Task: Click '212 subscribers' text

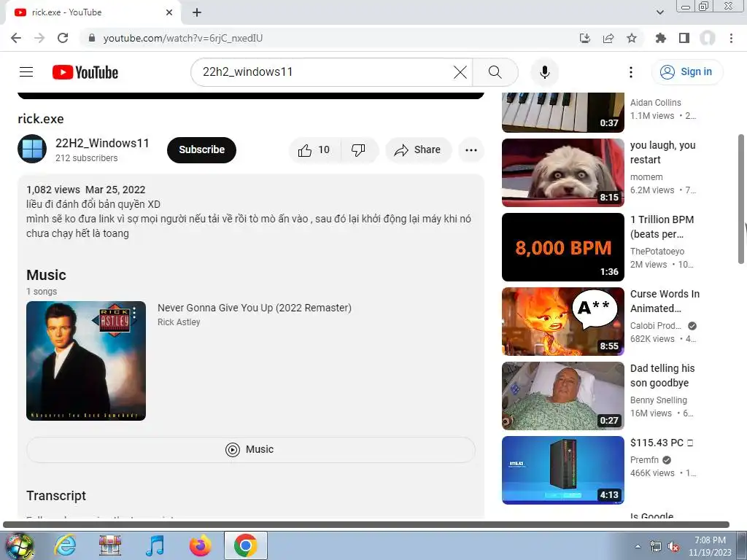Action: click(x=87, y=158)
